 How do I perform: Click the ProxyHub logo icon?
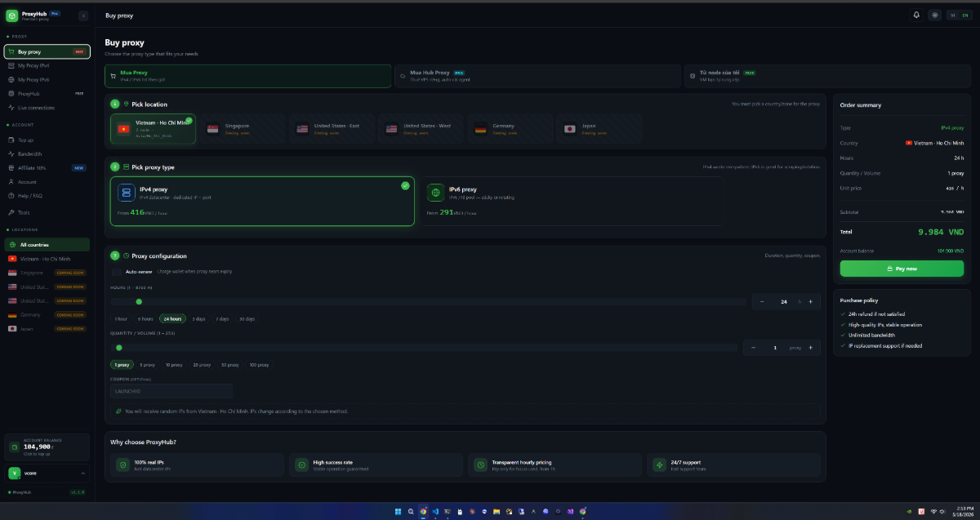point(11,16)
